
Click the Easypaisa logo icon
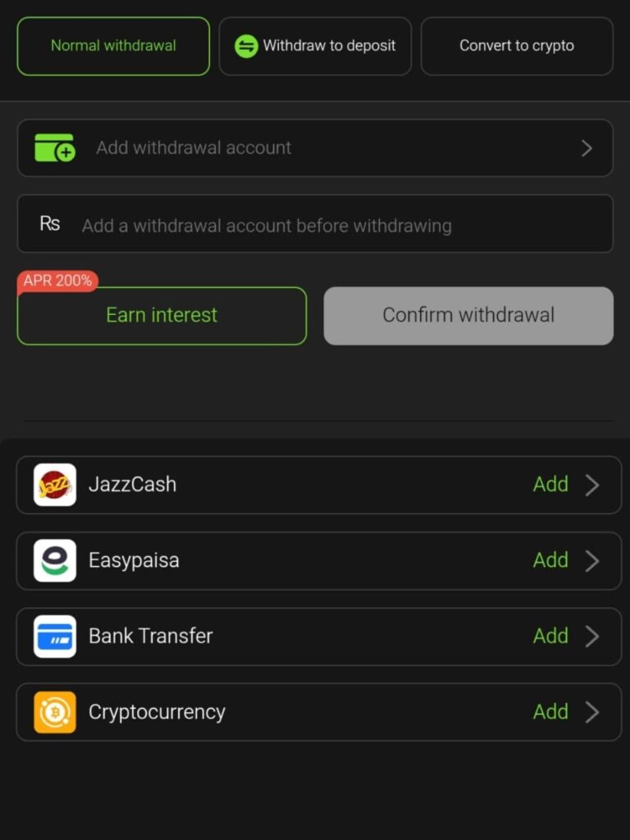(x=55, y=561)
